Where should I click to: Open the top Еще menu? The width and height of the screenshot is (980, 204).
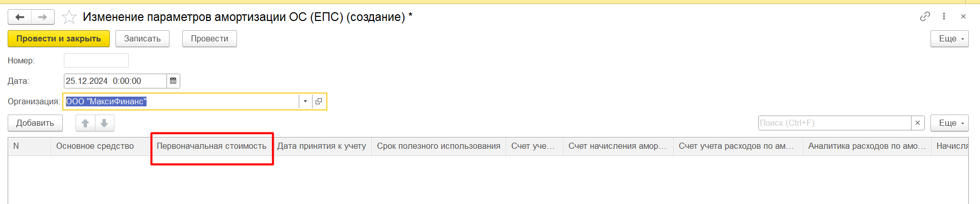click(949, 39)
